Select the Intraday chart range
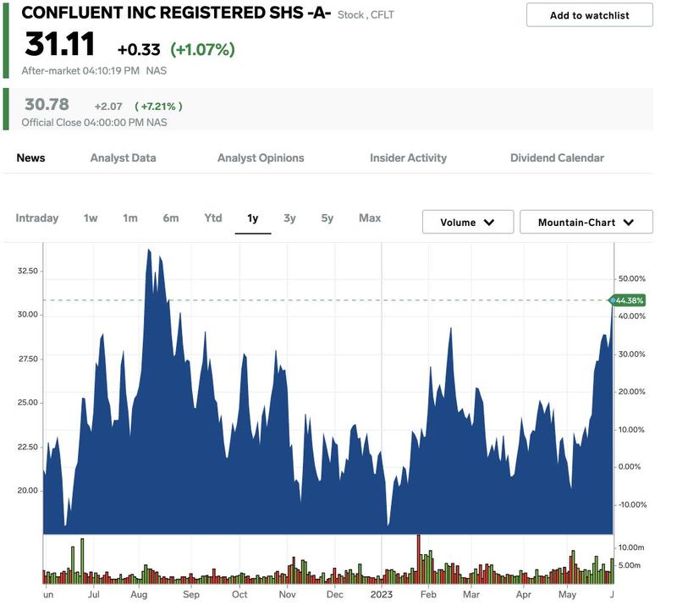 pos(37,218)
